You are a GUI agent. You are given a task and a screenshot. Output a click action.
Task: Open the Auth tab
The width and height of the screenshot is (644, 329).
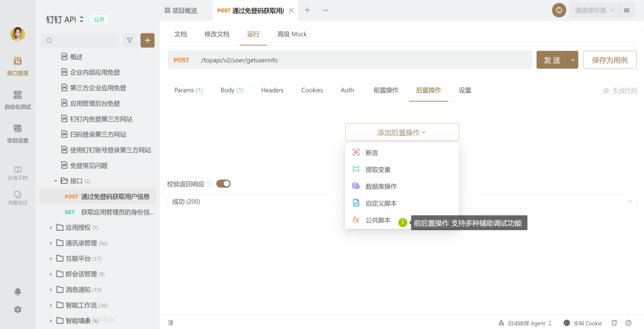pyautogui.click(x=347, y=91)
